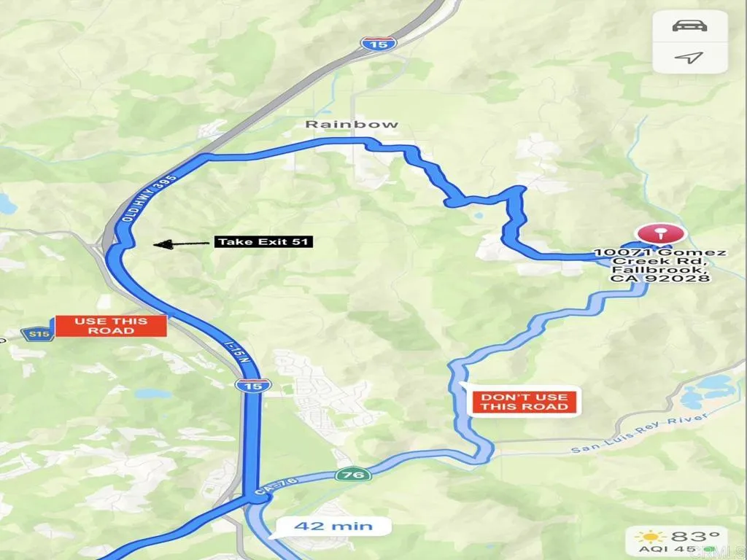Click the upper I-15 highway shield
Image resolution: width=747 pixels, height=560 pixels.
[x=379, y=44]
